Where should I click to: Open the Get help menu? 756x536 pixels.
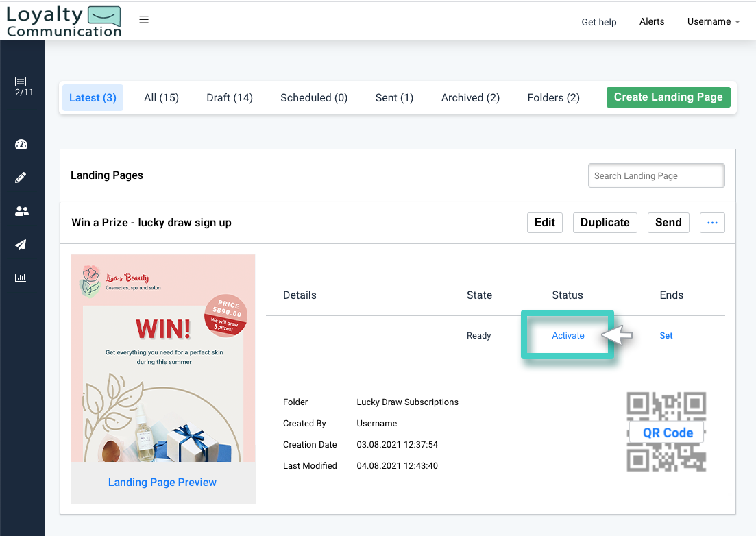click(598, 21)
